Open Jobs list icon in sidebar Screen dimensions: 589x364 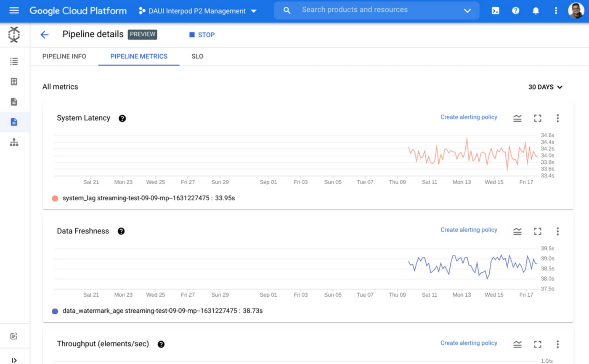pyautogui.click(x=14, y=61)
